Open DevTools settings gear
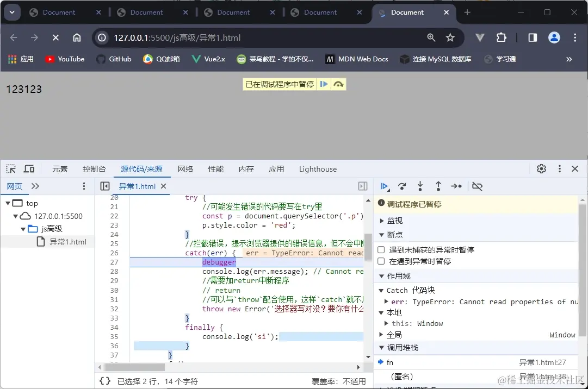Image resolution: width=588 pixels, height=389 pixels. (541, 169)
